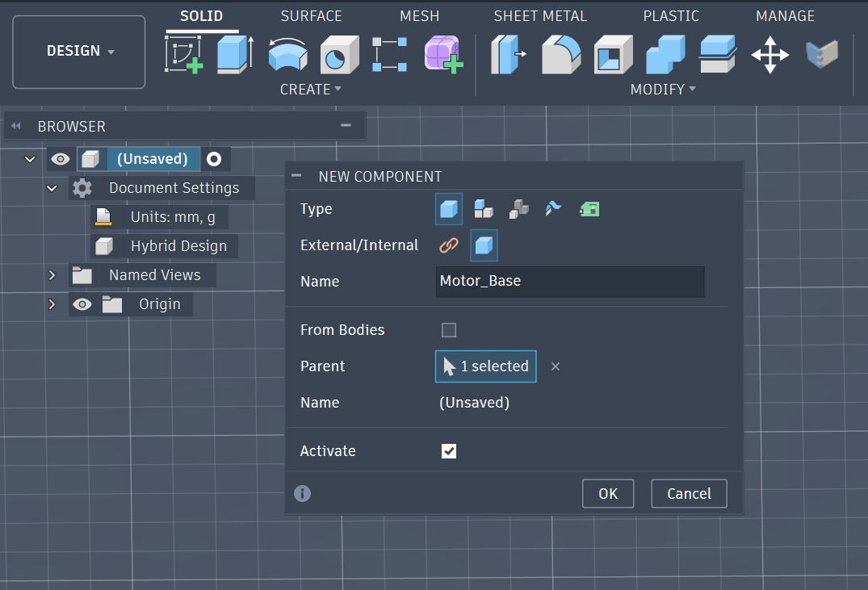Screen dimensions: 868x590
Task: Select the Move/Copy tool
Action: (771, 54)
